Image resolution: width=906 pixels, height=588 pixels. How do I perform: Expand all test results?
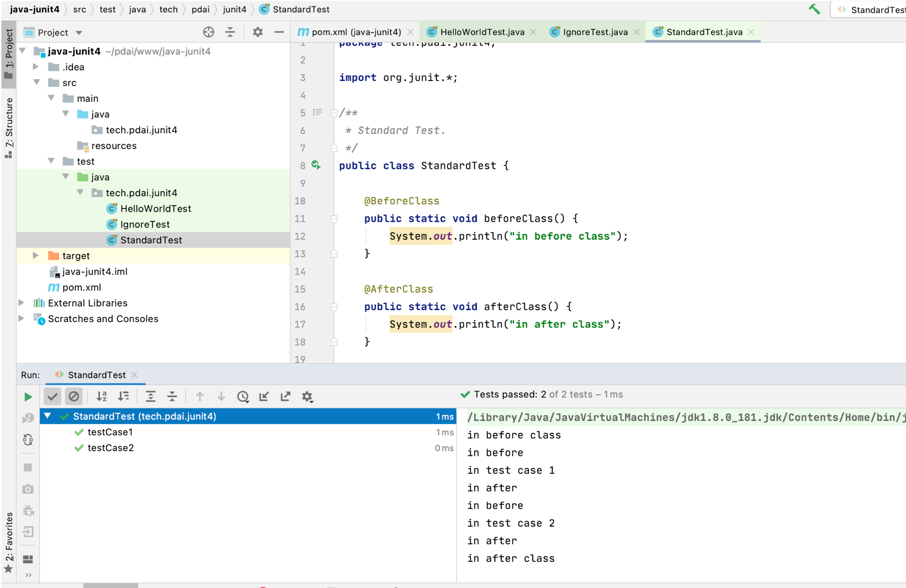click(x=151, y=396)
